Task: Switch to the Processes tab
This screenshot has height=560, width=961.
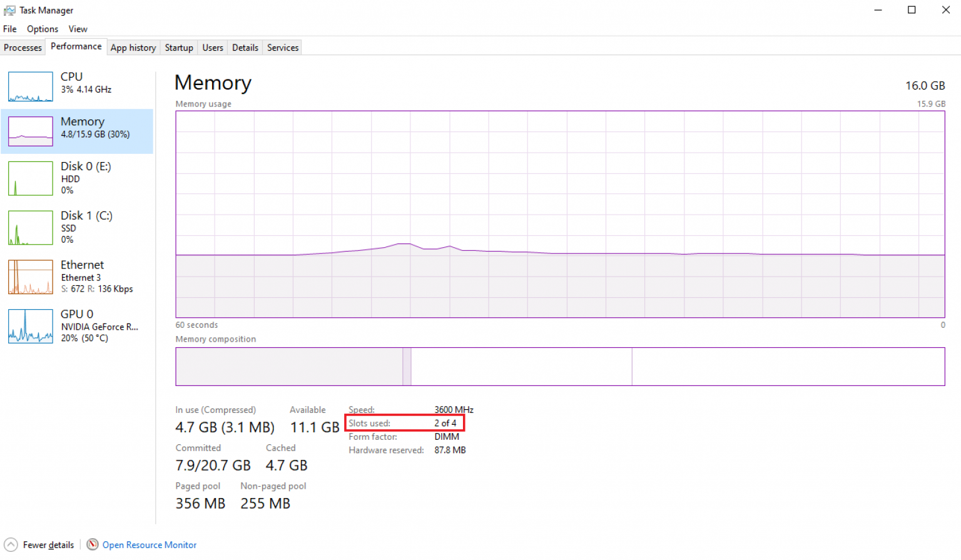Action: point(23,48)
